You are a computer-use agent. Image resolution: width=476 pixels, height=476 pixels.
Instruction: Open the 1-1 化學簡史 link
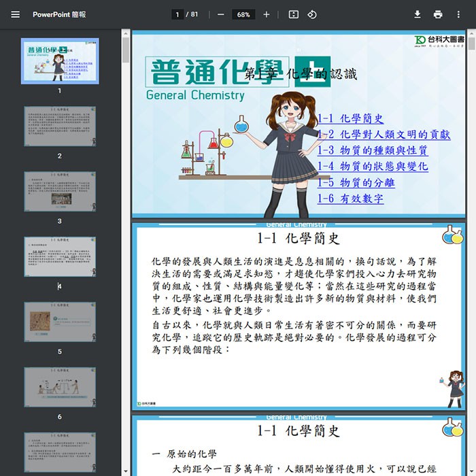click(350, 119)
